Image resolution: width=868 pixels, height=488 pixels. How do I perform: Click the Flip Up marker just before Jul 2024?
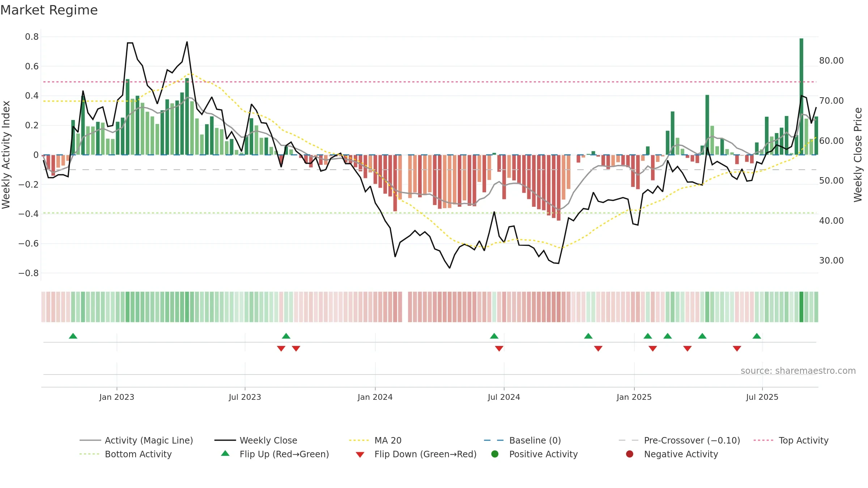(494, 336)
